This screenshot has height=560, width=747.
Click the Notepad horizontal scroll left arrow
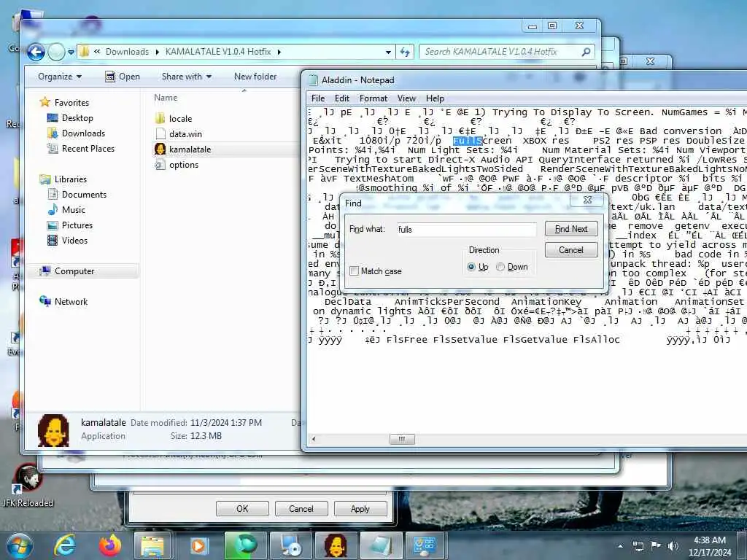coord(314,438)
